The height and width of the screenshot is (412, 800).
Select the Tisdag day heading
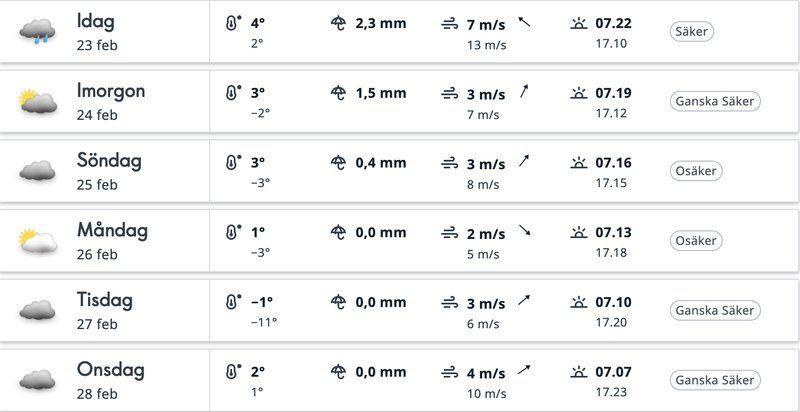pyautogui.click(x=105, y=300)
